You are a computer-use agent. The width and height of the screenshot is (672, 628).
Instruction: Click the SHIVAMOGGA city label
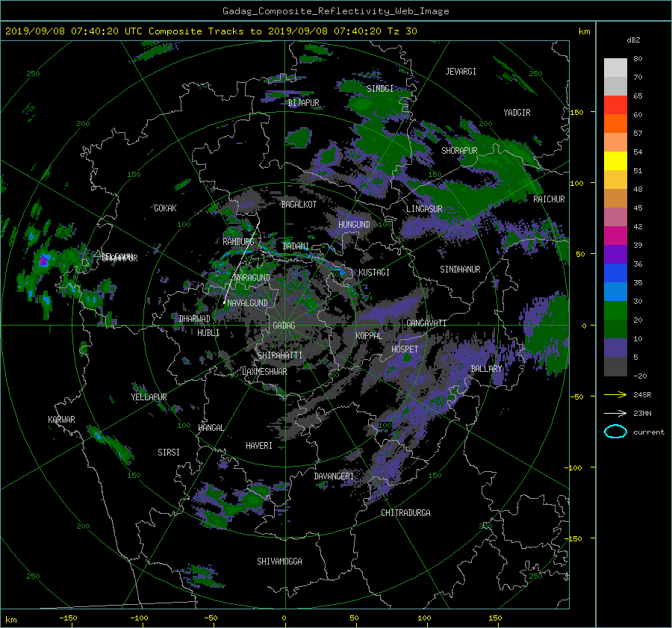[x=279, y=561]
